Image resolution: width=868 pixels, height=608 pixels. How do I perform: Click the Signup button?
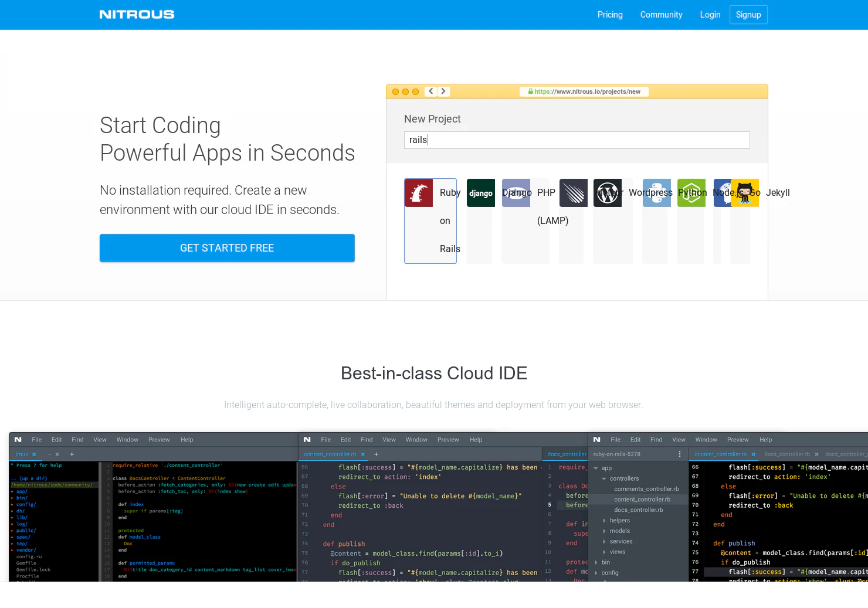[x=748, y=15]
